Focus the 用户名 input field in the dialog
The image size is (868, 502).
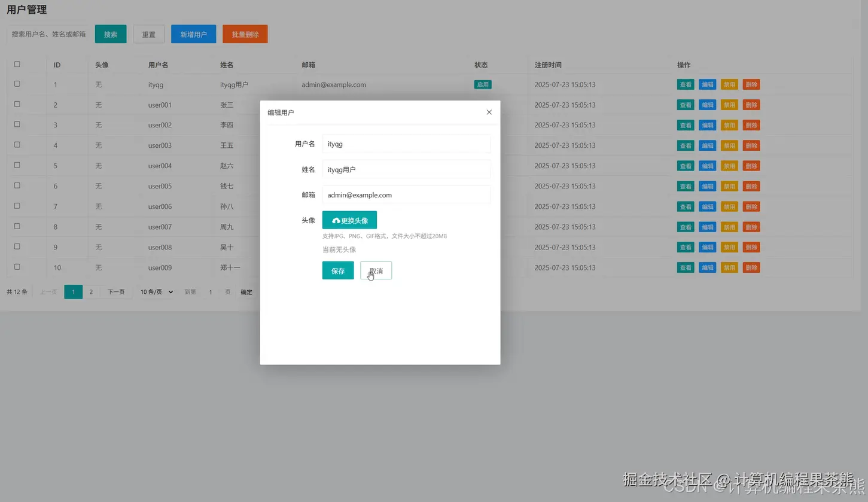406,144
